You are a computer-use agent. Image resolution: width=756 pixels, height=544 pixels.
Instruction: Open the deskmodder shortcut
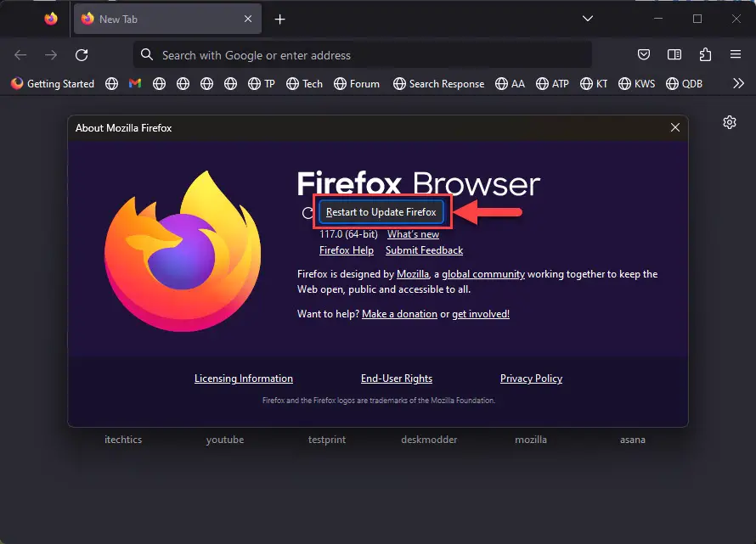coord(429,440)
